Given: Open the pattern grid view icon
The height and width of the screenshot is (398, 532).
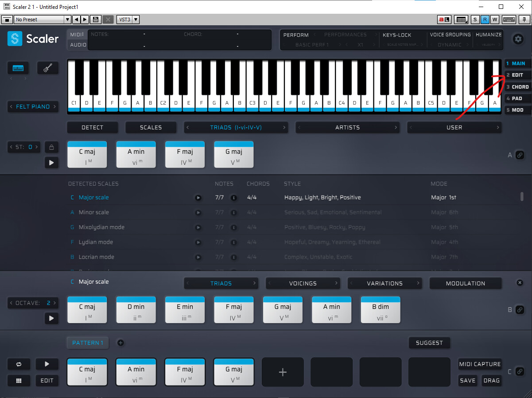Looking at the screenshot, I should click(x=19, y=380).
